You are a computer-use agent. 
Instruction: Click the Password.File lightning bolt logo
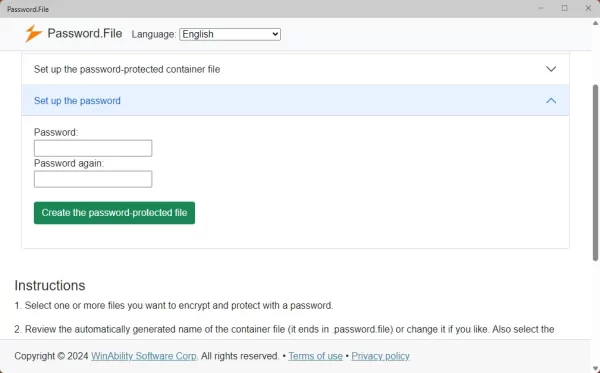[x=33, y=34]
